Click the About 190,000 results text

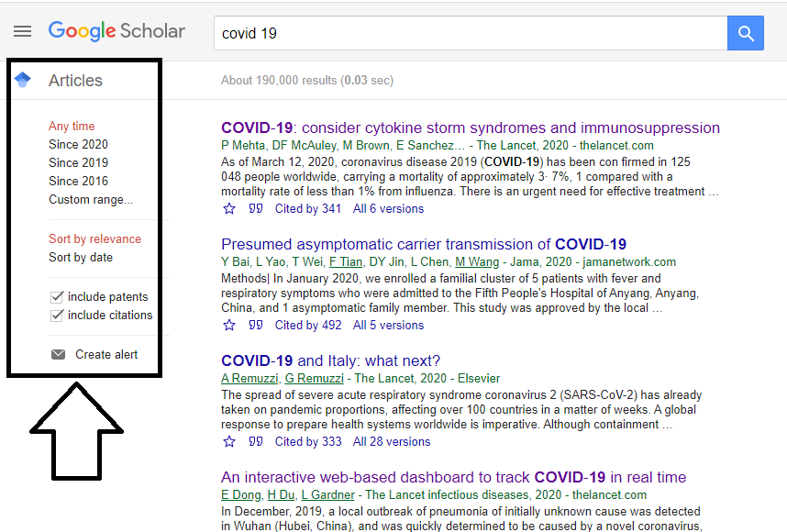(x=307, y=81)
